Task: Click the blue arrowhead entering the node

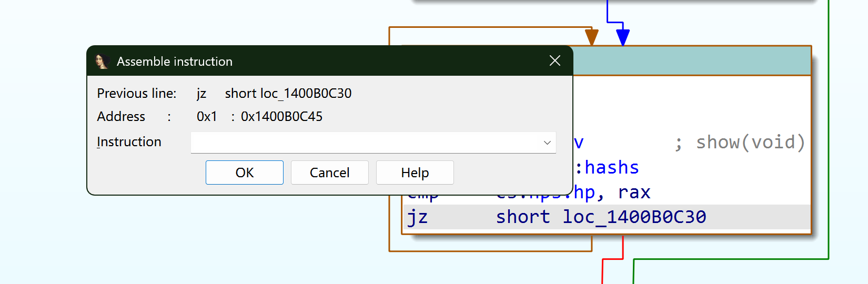Action: point(623,37)
